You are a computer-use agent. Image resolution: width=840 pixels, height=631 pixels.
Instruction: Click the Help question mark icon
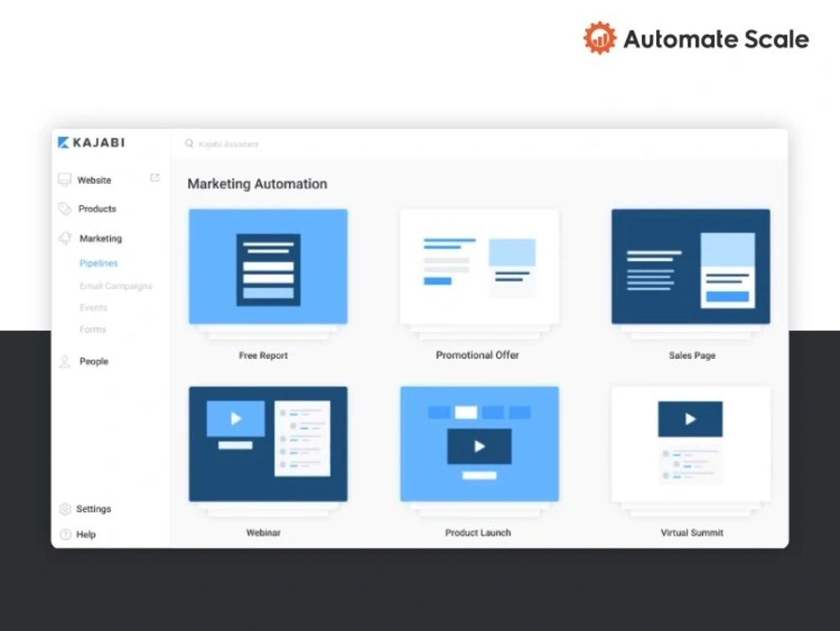click(66, 534)
